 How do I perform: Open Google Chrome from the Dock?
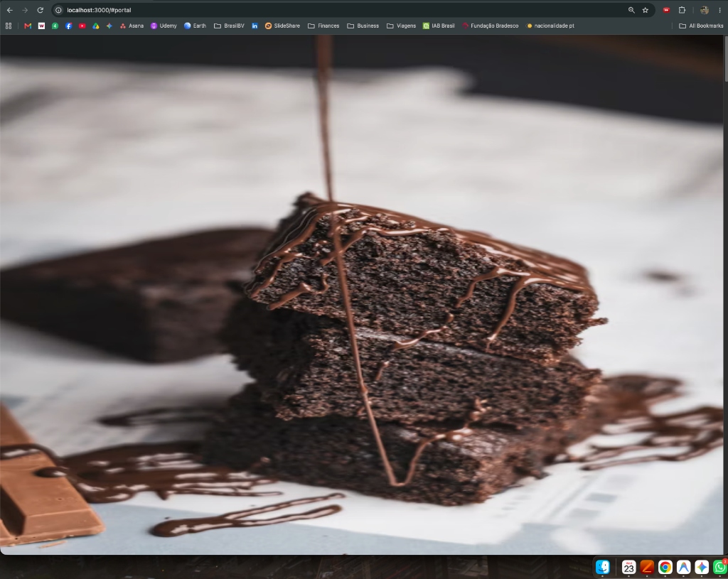(665, 567)
